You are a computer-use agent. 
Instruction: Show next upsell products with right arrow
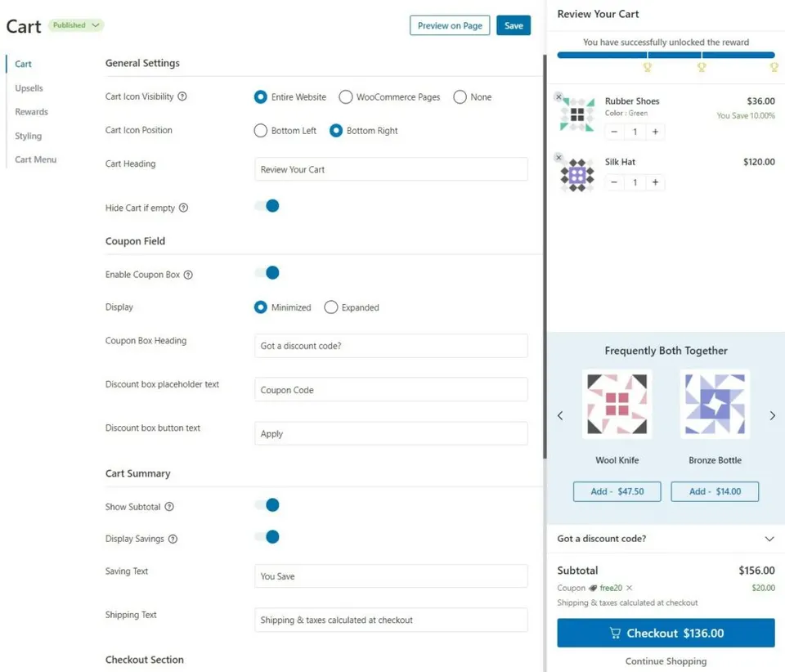tap(773, 416)
